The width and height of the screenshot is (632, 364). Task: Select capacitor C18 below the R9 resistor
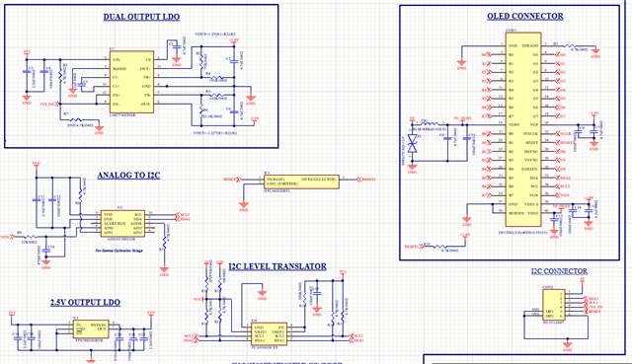click(x=46, y=251)
